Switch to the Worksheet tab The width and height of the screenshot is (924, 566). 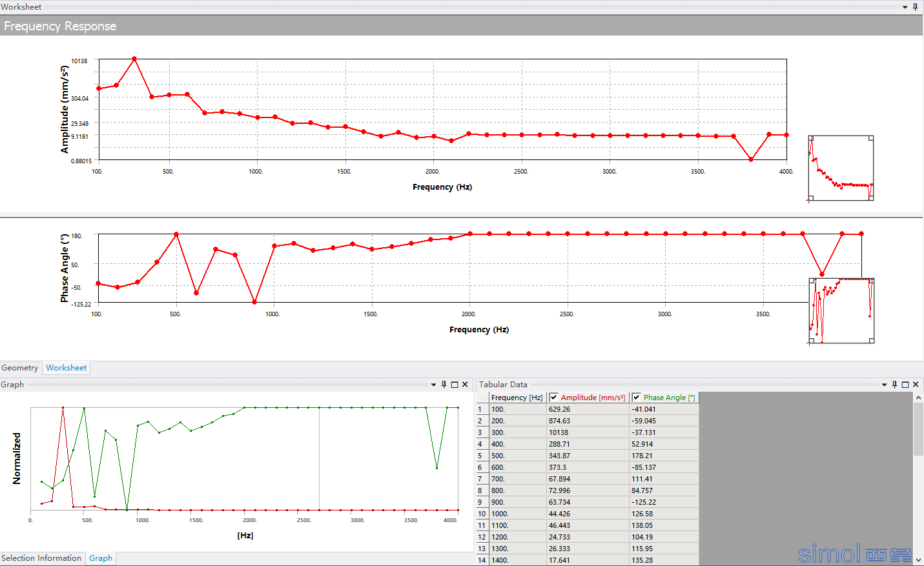pos(66,368)
